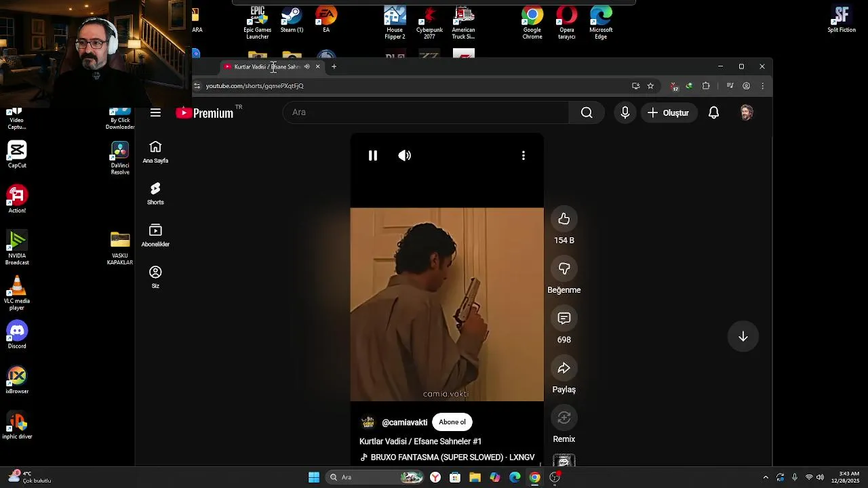The height and width of the screenshot is (488, 868).
Task: Dislike the Short using the Beğenme button
Action: pyautogui.click(x=564, y=269)
